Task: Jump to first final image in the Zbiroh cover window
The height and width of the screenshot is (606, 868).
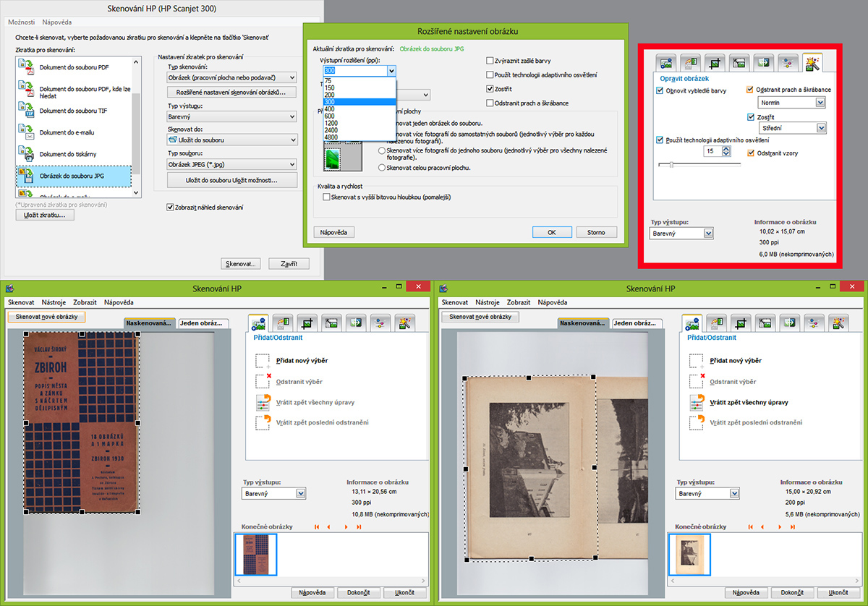Action: point(317,526)
